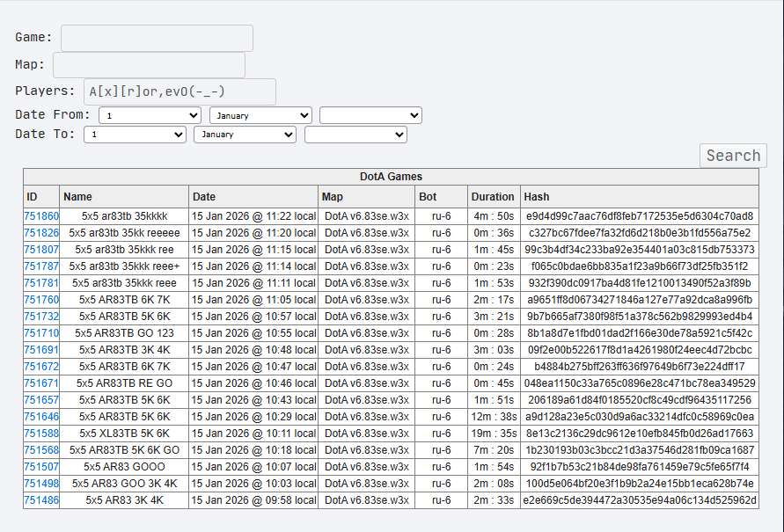
Task: Open game ID 751787
Action: point(41,266)
